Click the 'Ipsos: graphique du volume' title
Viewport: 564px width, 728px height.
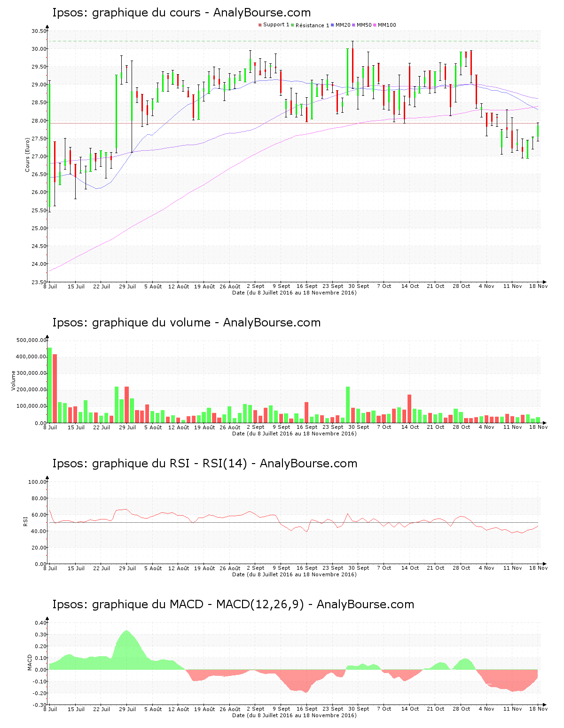pos(131,323)
